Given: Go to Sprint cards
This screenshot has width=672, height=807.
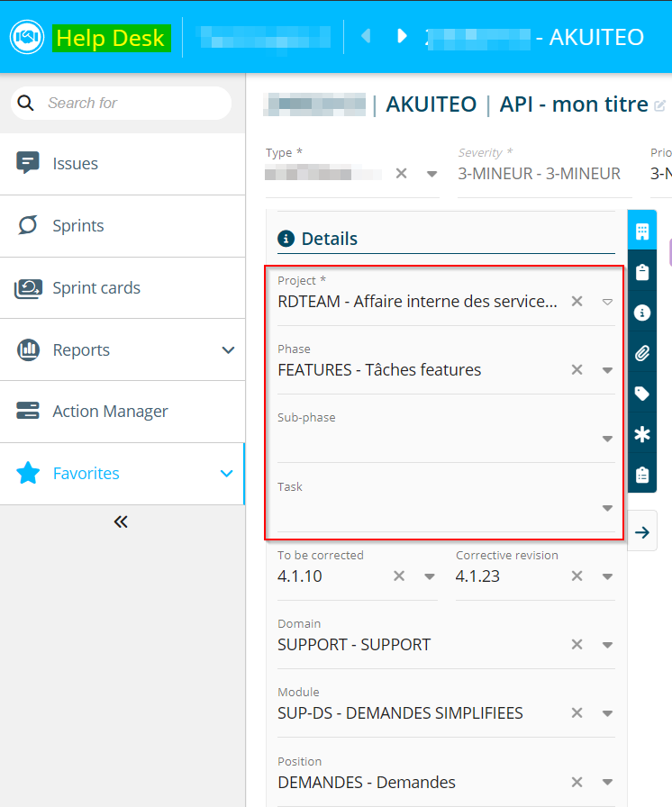Looking at the screenshot, I should 96,288.
